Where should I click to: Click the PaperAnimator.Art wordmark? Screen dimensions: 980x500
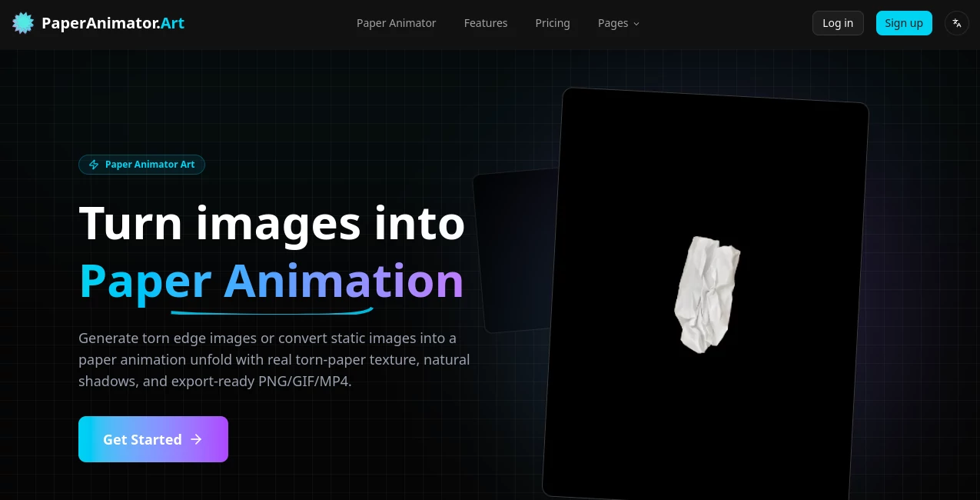pyautogui.click(x=112, y=23)
